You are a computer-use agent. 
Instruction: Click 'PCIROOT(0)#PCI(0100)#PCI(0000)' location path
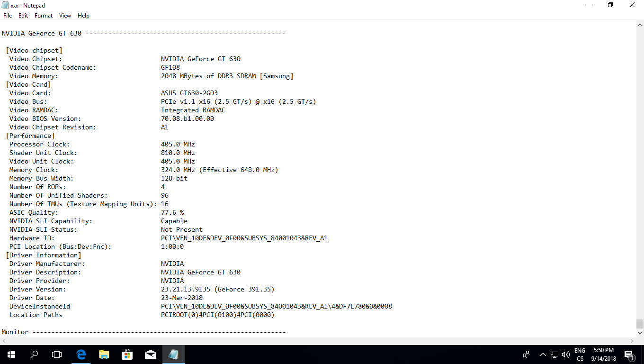coord(217,315)
